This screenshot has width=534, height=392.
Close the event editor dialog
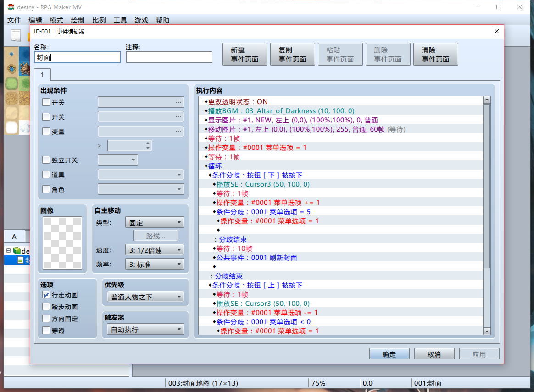click(x=497, y=31)
